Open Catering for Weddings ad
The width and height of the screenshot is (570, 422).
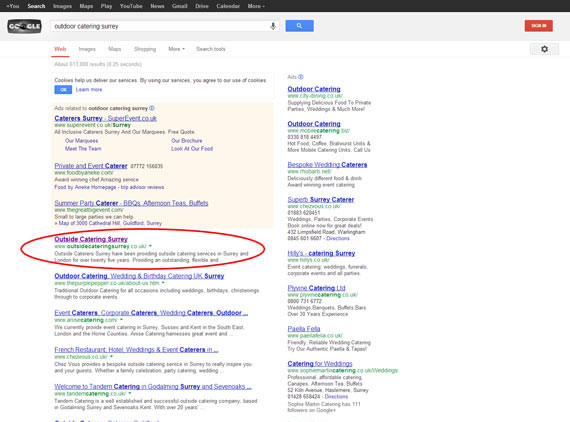[x=320, y=364]
